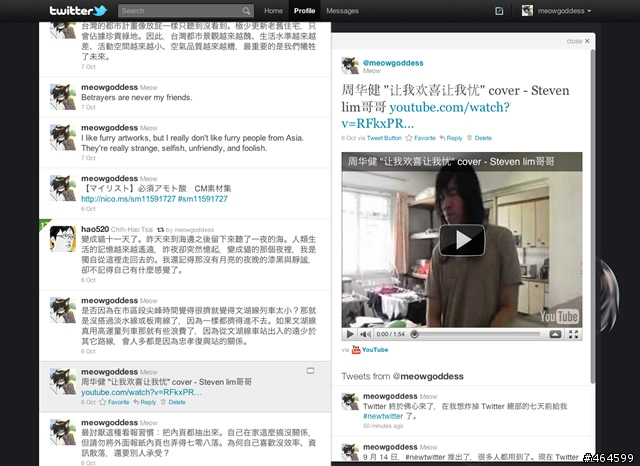640x466 pixels.
Task: Click the video progress seek bar
Action: coord(477,334)
